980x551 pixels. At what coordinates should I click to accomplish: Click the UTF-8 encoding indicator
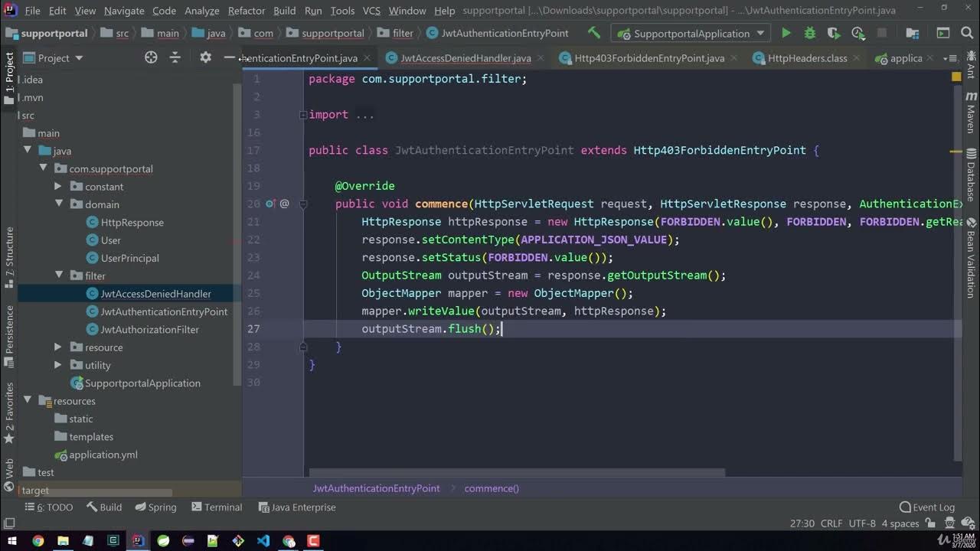(x=862, y=523)
